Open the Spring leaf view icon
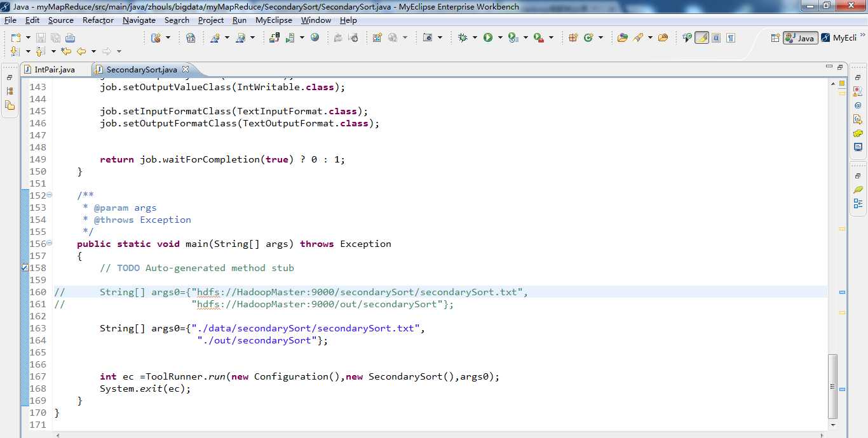Image resolution: width=868 pixels, height=438 pixels. (x=858, y=190)
